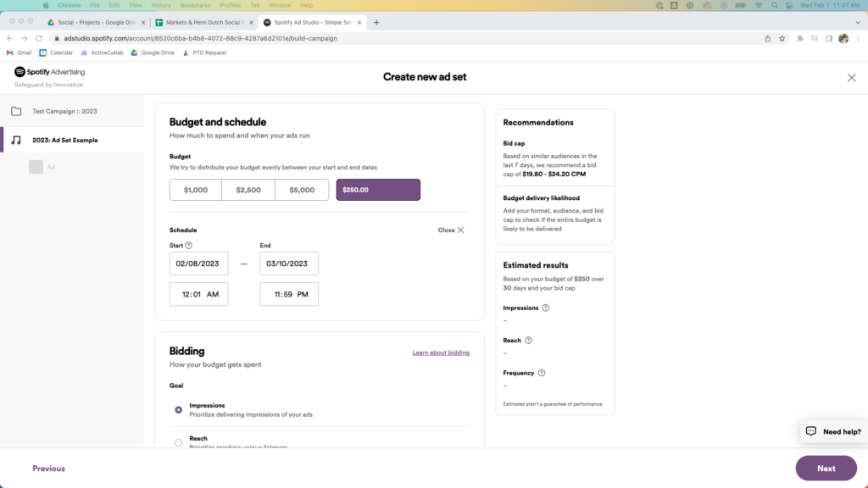Edit the custom $250.00 budget field
The width and height of the screenshot is (868, 488).
point(378,190)
